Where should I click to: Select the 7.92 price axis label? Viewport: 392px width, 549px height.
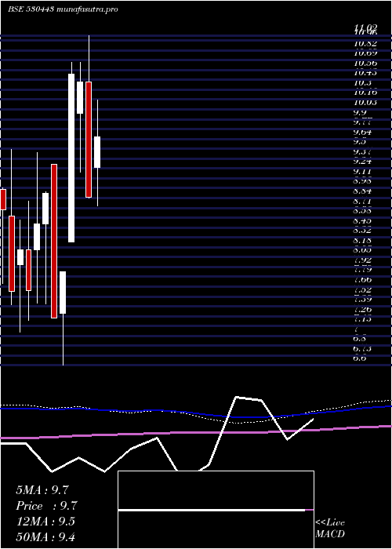362,260
